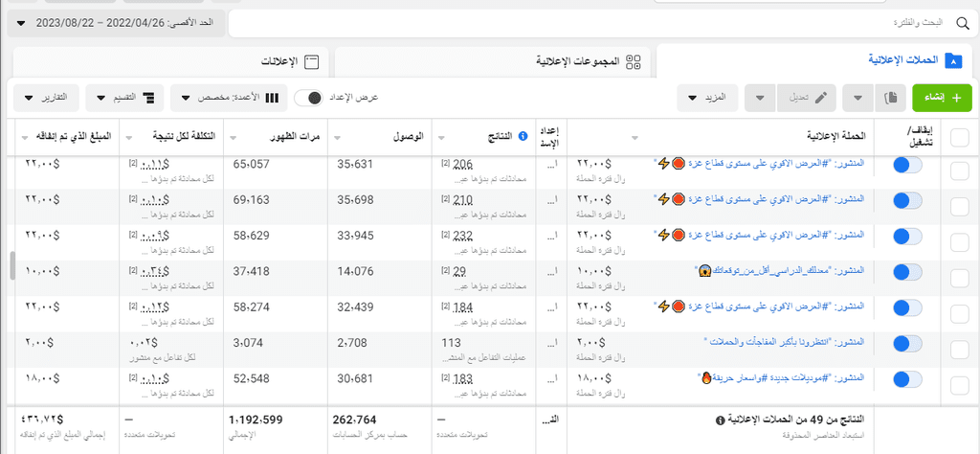
Task: Toggle off the campaign with 232 results
Action: (907, 237)
